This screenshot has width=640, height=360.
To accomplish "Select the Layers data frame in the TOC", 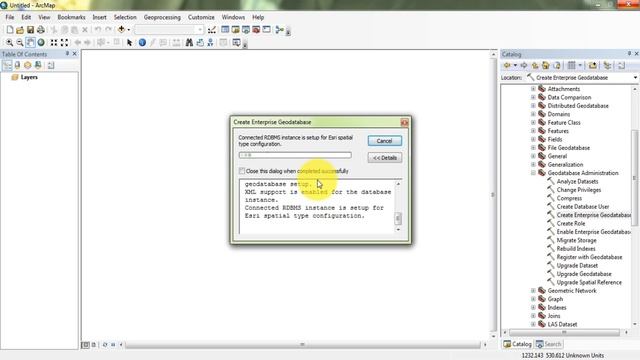I will (29, 77).
